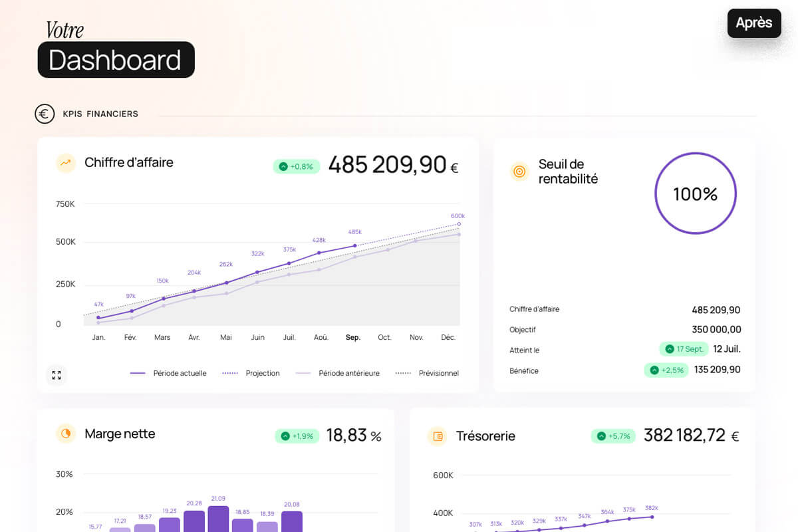Click the euro icon beside KPIs Financiers
Viewport: 798px width, 532px height.
45,114
